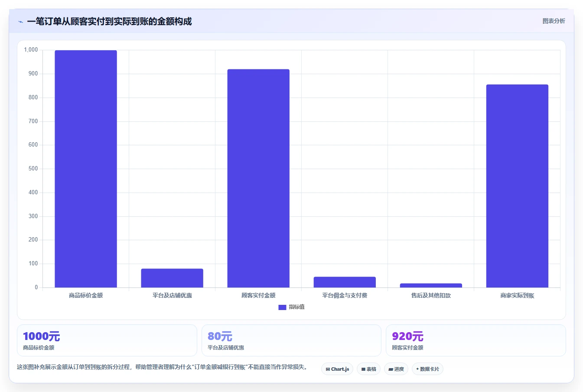The image size is (583, 392).
Task: Click the lightning icon beside the chart title
Action: pyautogui.click(x=20, y=22)
